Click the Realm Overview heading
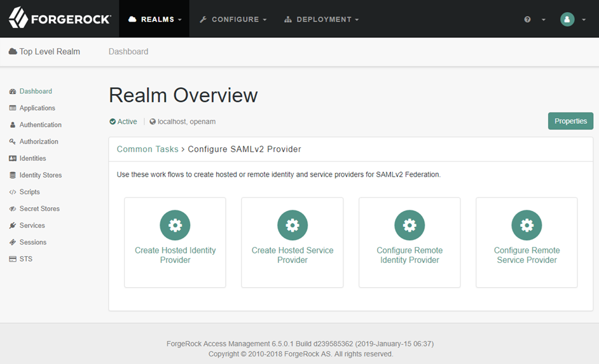This screenshot has height=364, width=599. (x=183, y=95)
